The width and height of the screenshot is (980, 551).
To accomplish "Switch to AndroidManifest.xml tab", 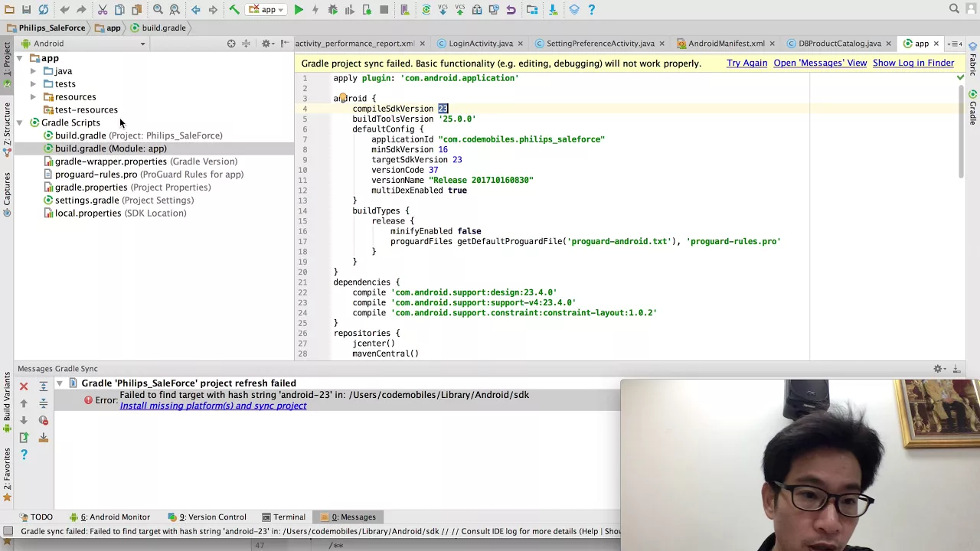I will [x=726, y=44].
